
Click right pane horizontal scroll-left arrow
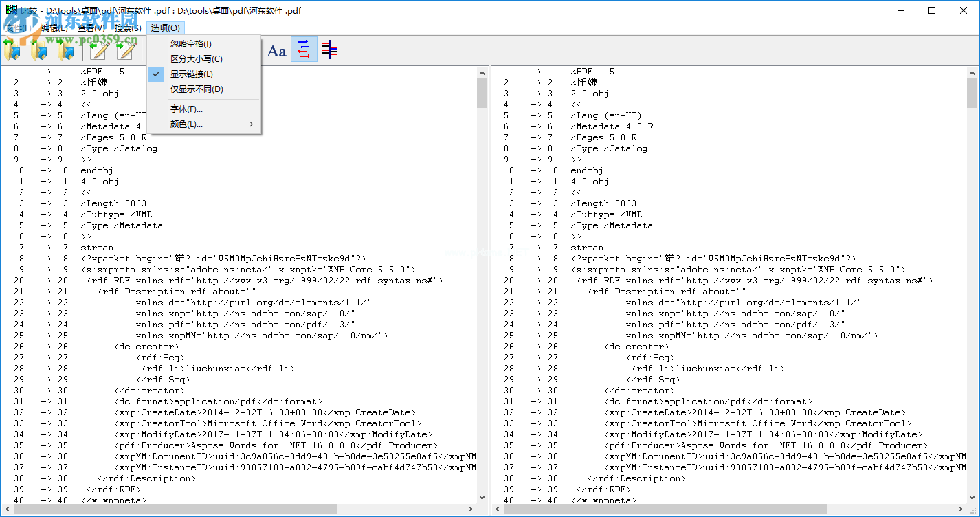pos(498,509)
